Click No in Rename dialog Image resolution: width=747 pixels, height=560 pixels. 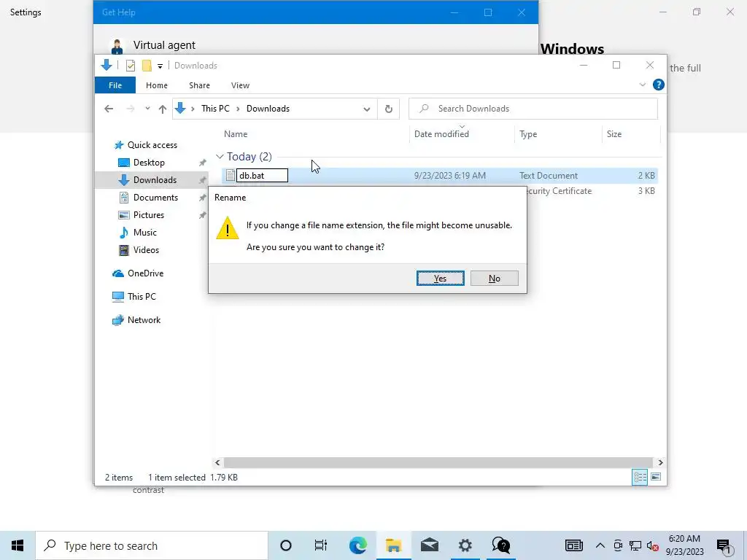coord(494,278)
